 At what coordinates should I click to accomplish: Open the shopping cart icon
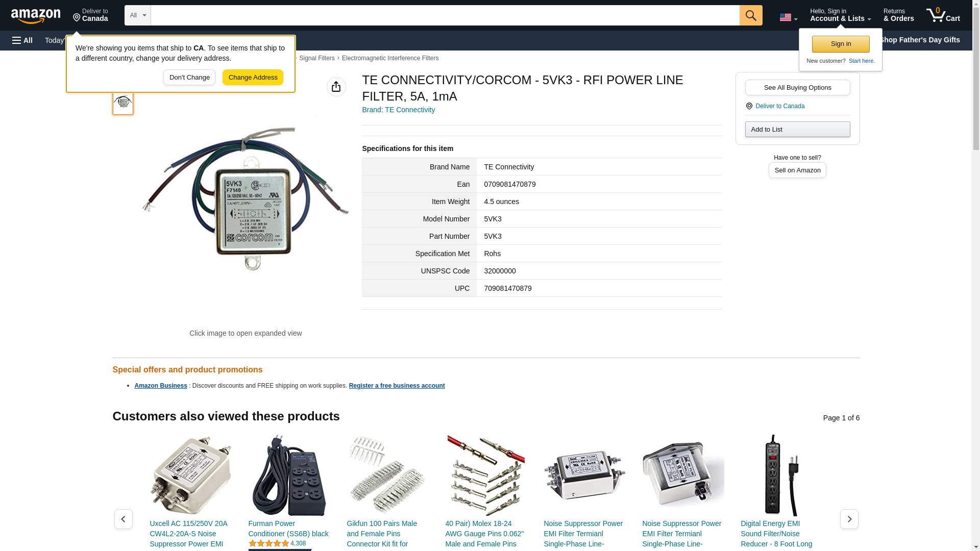[x=943, y=15]
